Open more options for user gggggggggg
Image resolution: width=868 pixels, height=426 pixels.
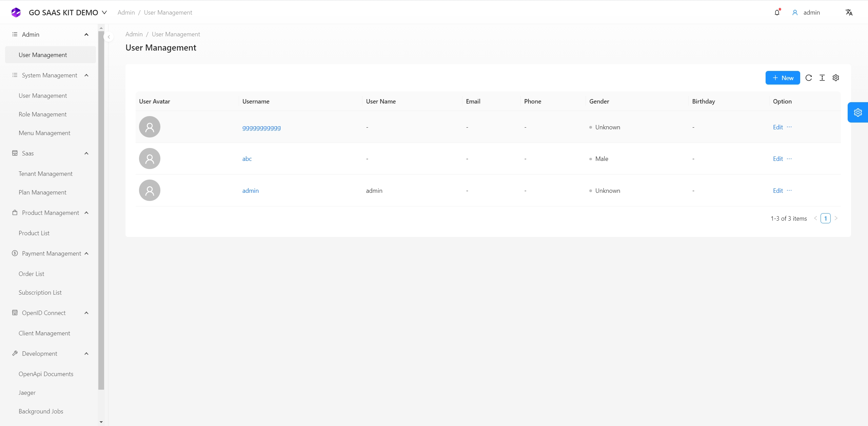[789, 127]
